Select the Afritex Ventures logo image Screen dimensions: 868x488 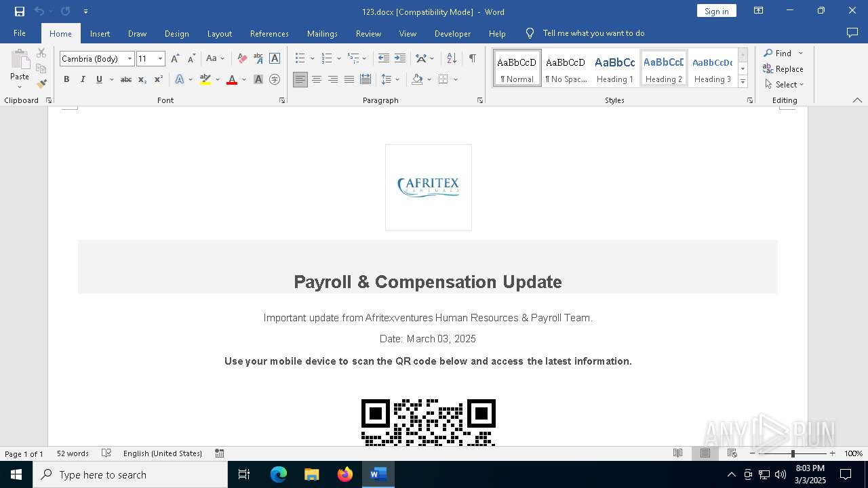pos(429,188)
